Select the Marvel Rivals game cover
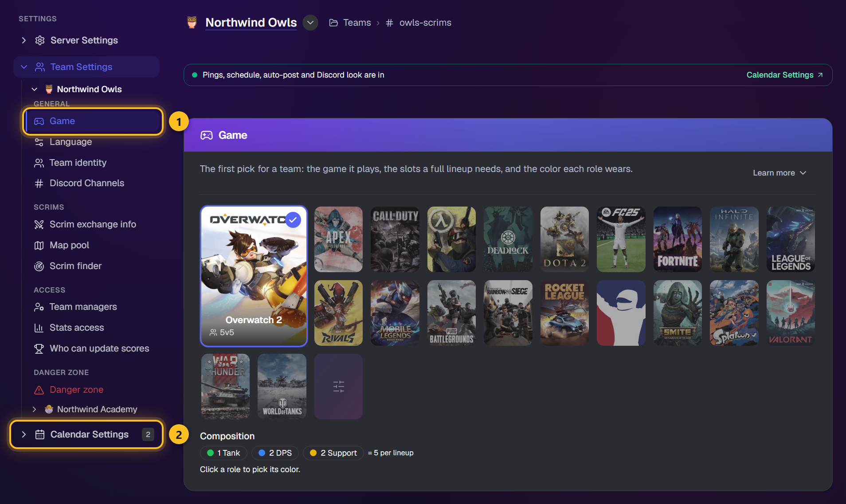The height and width of the screenshot is (504, 846). point(338,313)
